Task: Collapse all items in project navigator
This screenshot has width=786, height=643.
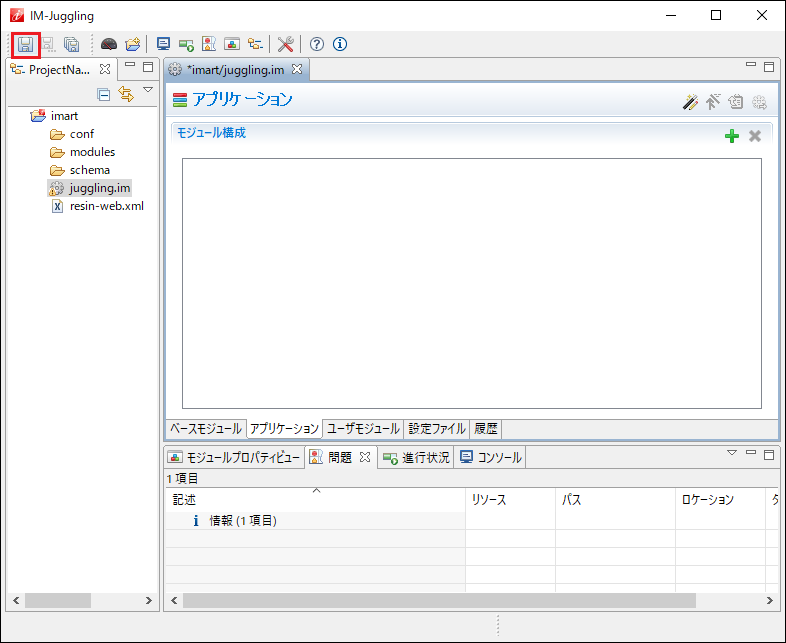Action: pyautogui.click(x=104, y=94)
